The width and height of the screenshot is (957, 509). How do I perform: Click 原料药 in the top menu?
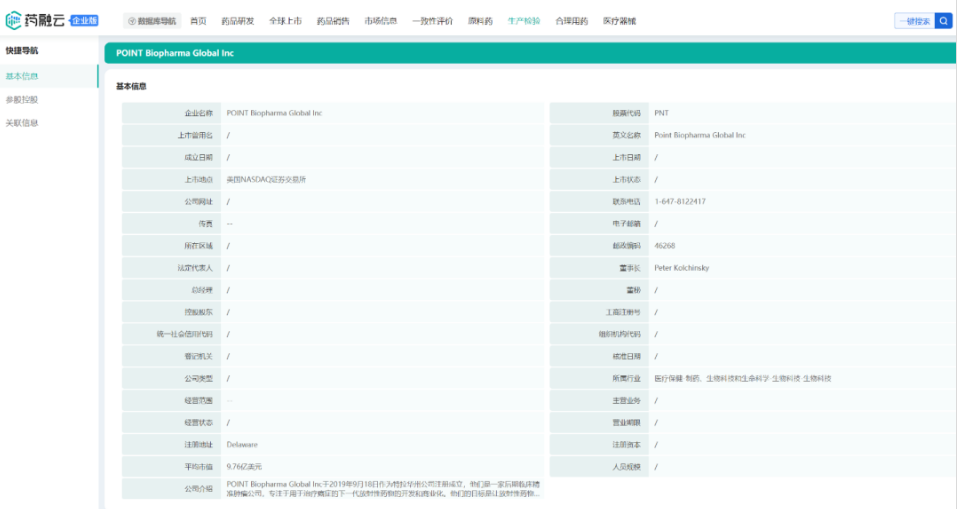(480, 21)
